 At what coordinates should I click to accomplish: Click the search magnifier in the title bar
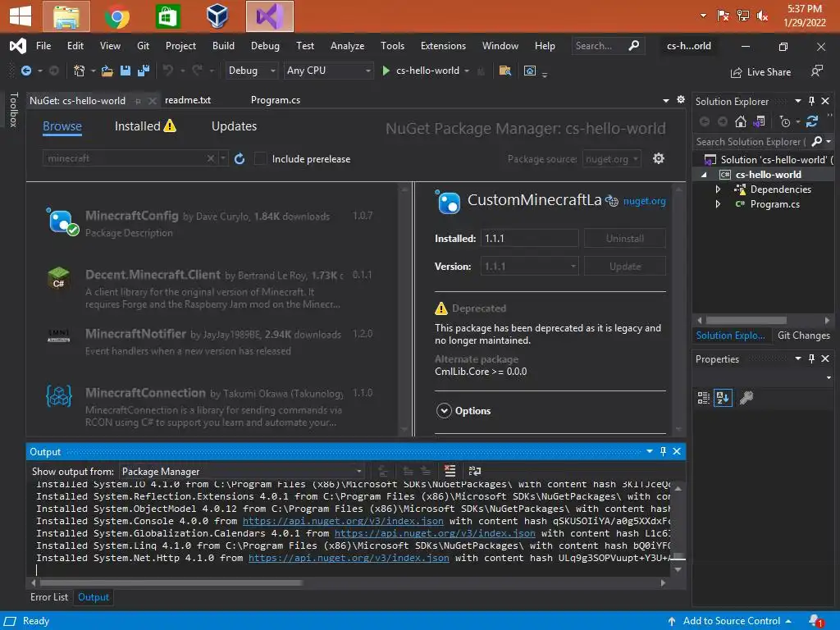point(634,46)
